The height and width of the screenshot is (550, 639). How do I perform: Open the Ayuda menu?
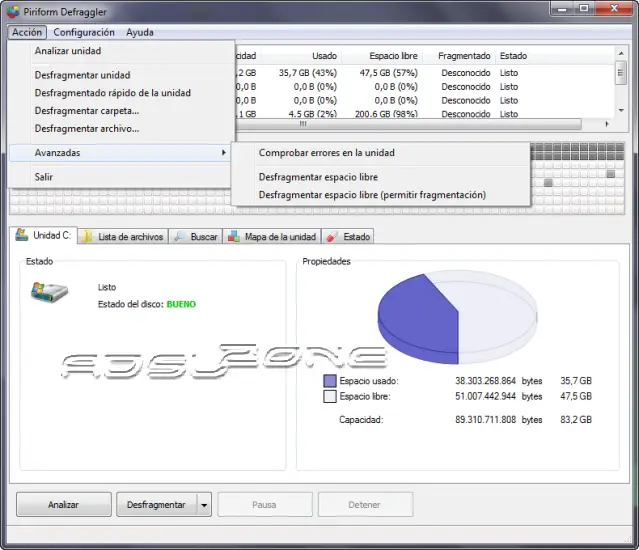tap(140, 32)
